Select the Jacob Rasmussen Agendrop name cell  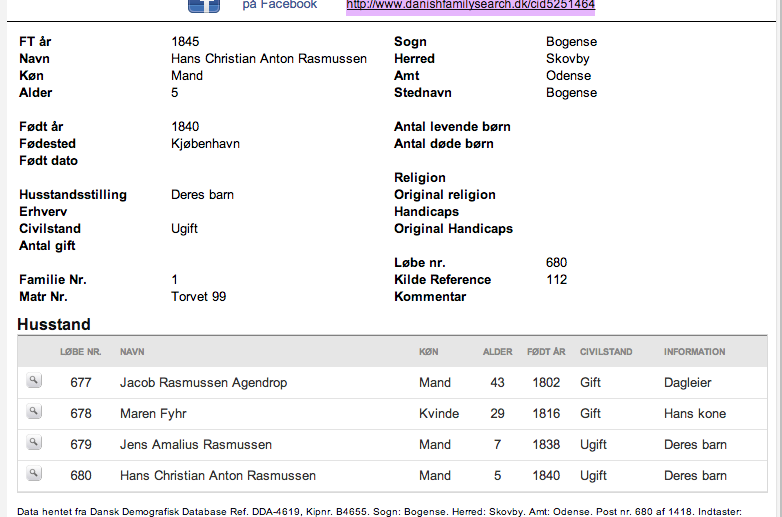tap(203, 382)
